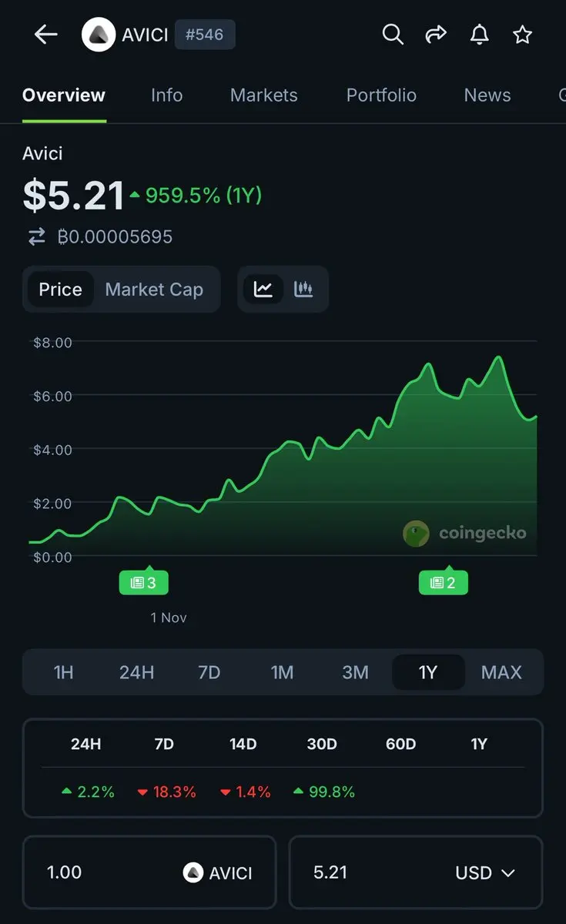Open the USD currency dropdown

485,872
